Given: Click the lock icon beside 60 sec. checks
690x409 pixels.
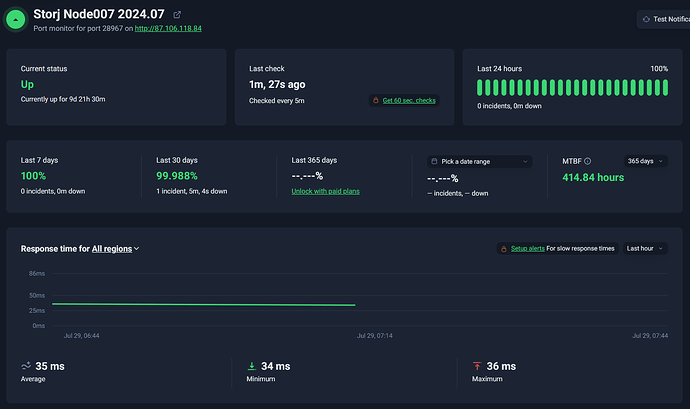Looking at the screenshot, I should click(376, 100).
